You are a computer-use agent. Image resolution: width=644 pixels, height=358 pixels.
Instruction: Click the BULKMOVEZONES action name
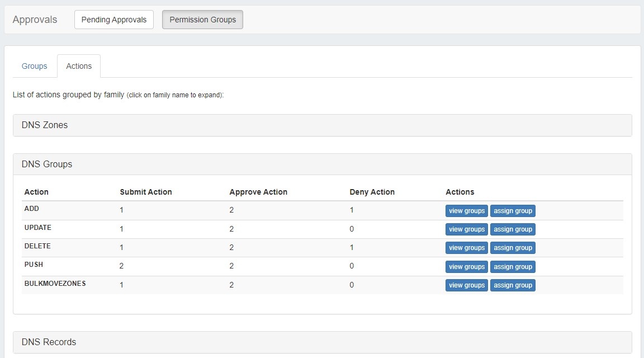(55, 284)
